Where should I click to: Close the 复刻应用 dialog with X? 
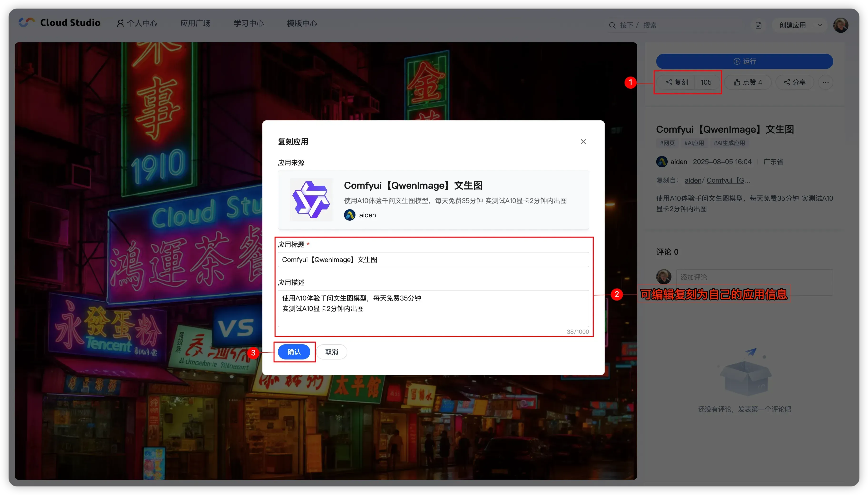(583, 142)
